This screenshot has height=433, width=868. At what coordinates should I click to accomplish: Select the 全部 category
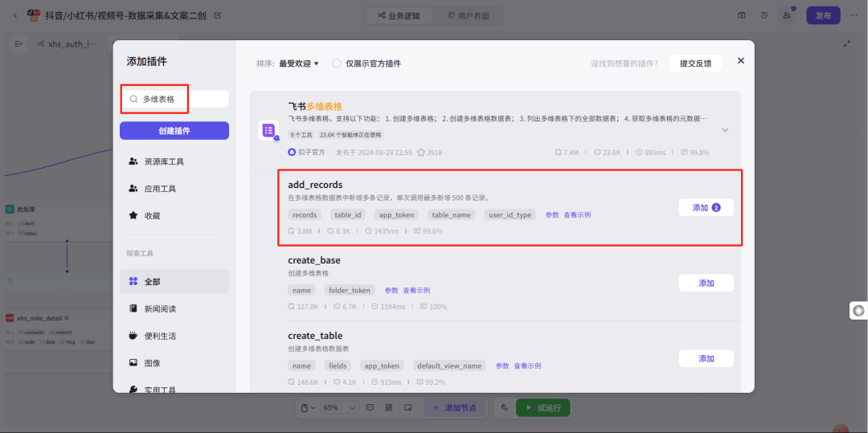click(x=174, y=281)
